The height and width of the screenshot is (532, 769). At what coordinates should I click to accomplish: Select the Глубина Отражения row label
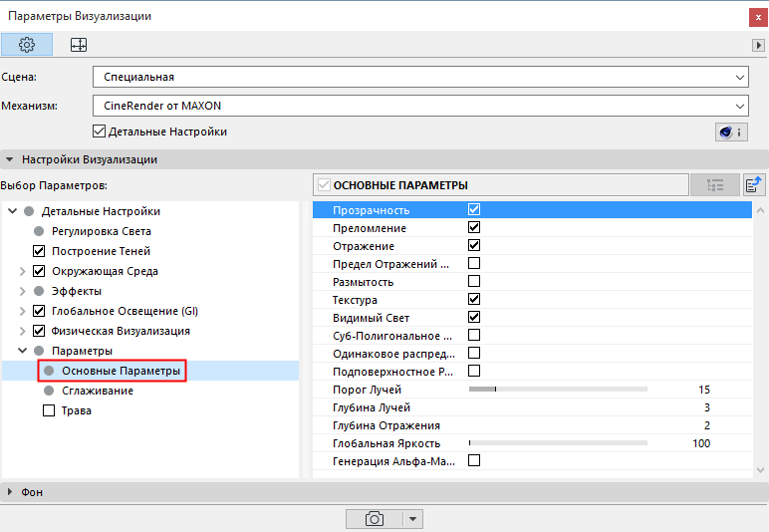pos(386,425)
